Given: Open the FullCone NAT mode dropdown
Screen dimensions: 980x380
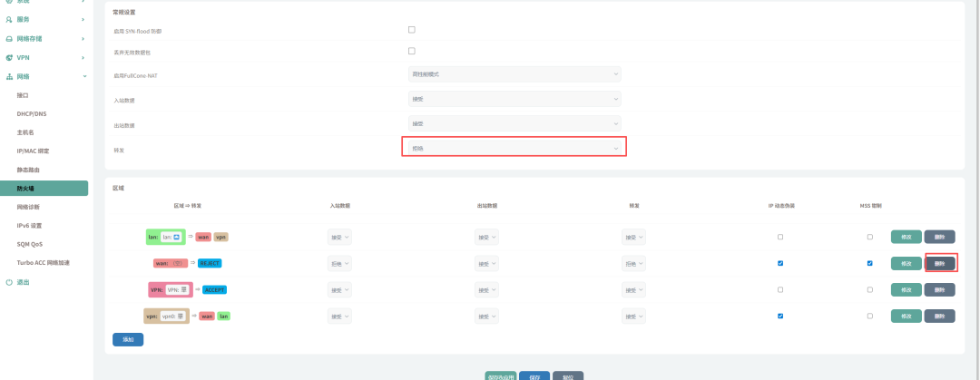Looking at the screenshot, I should coord(514,73).
